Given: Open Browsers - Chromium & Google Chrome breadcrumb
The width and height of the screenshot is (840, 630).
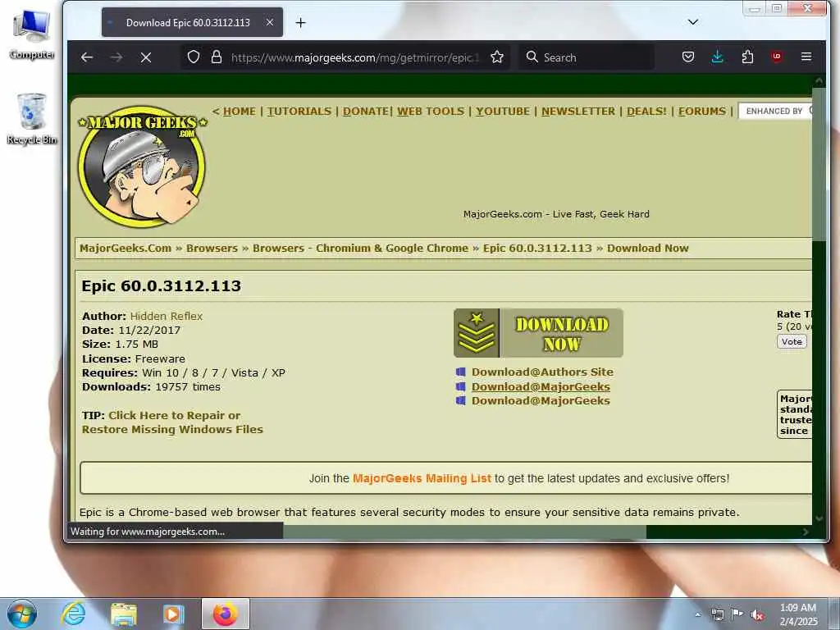Looking at the screenshot, I should coord(361,249).
